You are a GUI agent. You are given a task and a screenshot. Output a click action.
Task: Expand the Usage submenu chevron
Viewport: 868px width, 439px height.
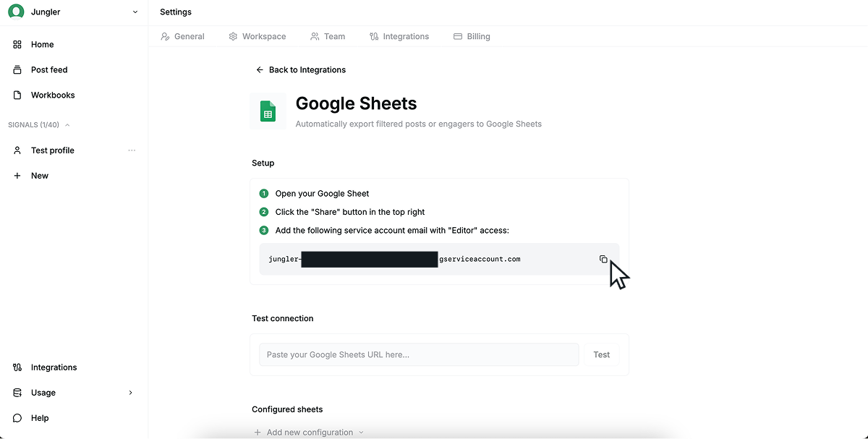[130, 393]
